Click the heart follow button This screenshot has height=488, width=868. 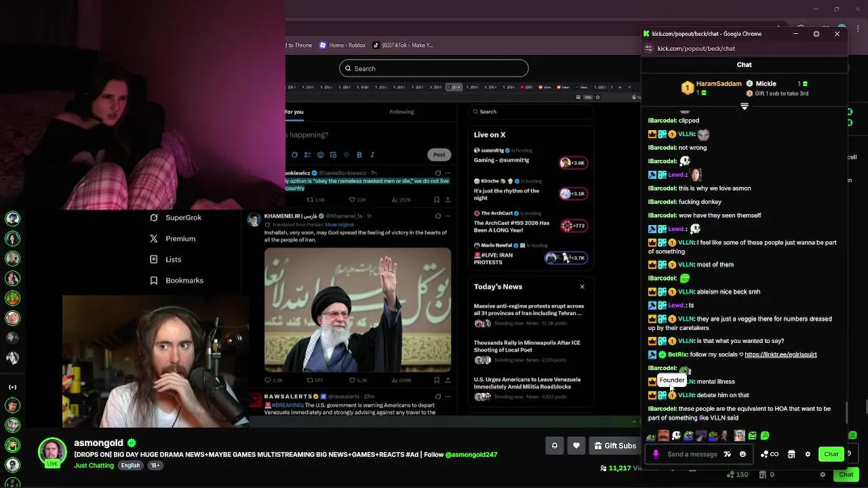click(576, 445)
